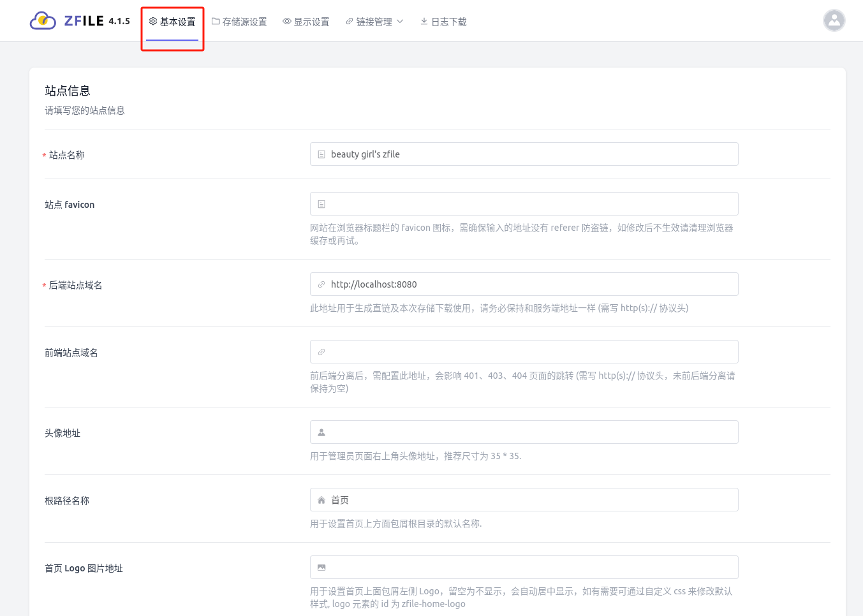The height and width of the screenshot is (616, 863).
Task: Click the image icon in 首页 Logo field
Action: click(x=321, y=567)
